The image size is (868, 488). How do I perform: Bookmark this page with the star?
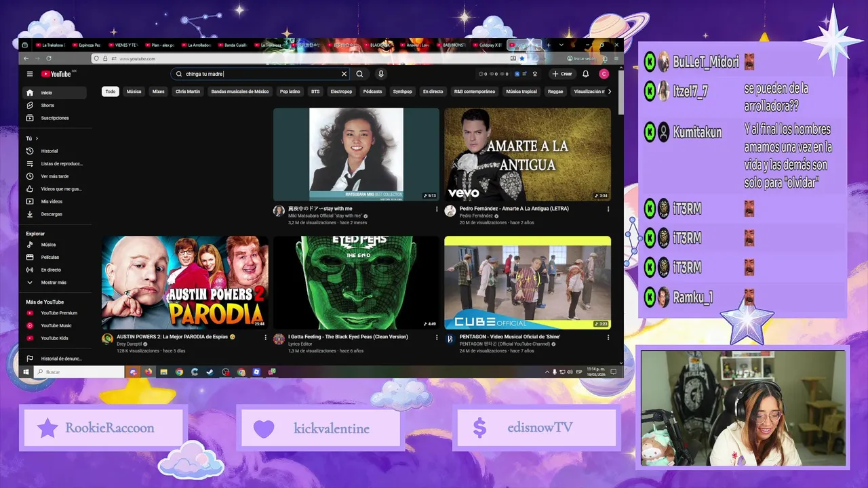pos(521,59)
